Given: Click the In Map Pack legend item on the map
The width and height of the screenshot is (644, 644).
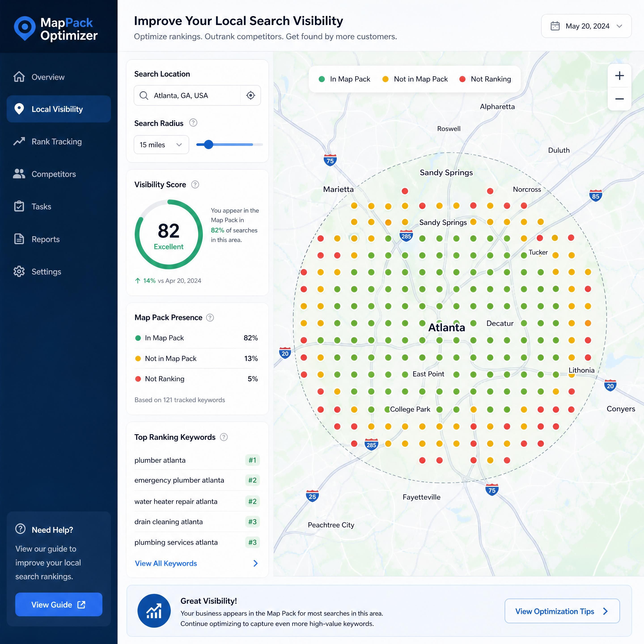Looking at the screenshot, I should 344,79.
